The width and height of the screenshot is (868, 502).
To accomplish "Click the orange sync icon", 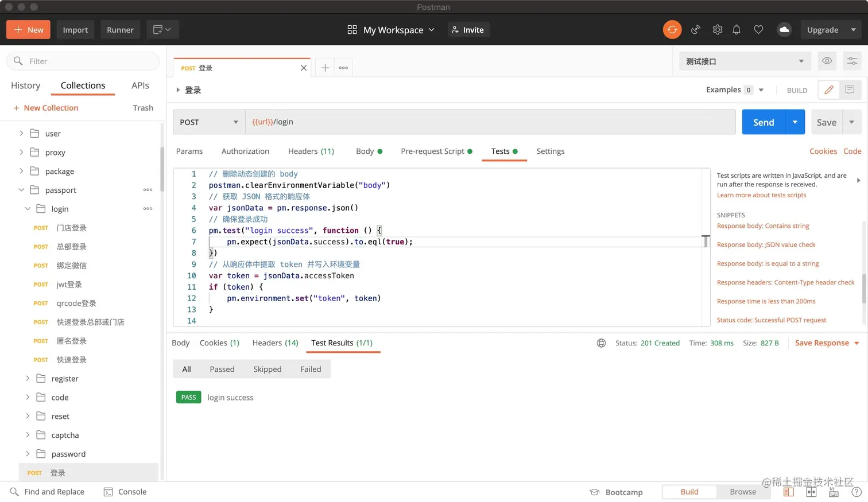I will 672,30.
